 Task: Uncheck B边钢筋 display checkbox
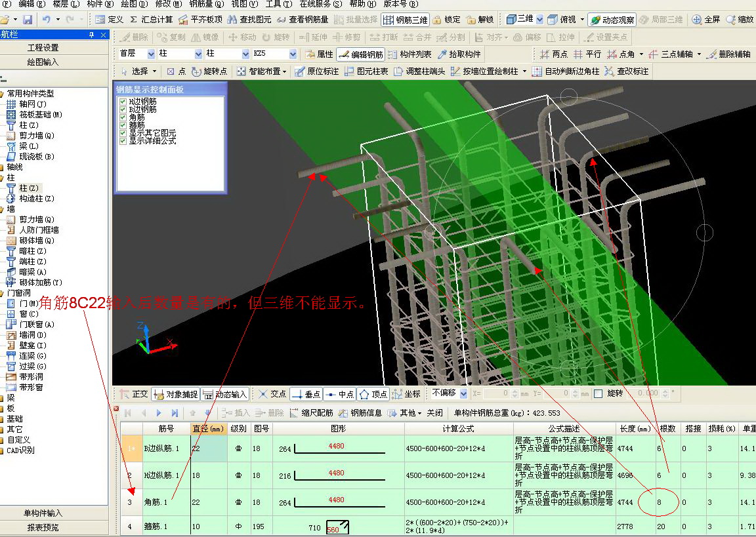(123, 109)
